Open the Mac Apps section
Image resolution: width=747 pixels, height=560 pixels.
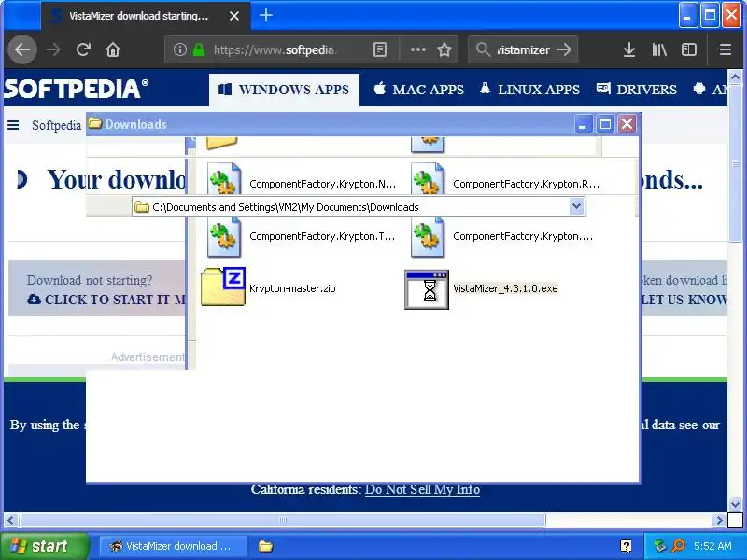pos(419,90)
